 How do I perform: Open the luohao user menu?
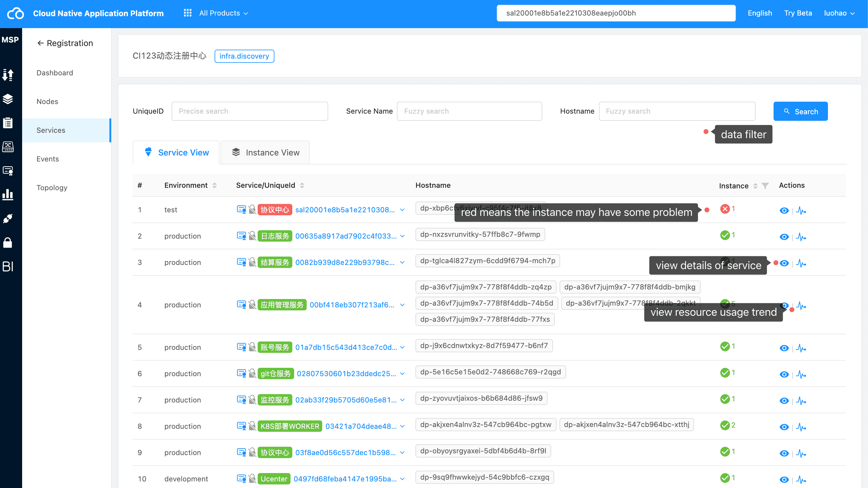[x=839, y=13]
